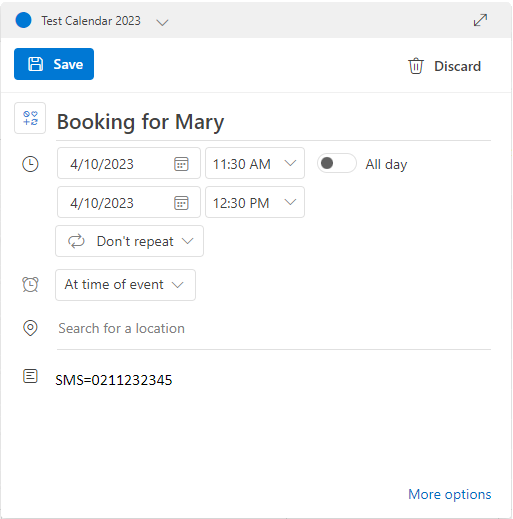The height and width of the screenshot is (519, 513).
Task: Open the start date calendar picker icon
Action: pos(181,164)
